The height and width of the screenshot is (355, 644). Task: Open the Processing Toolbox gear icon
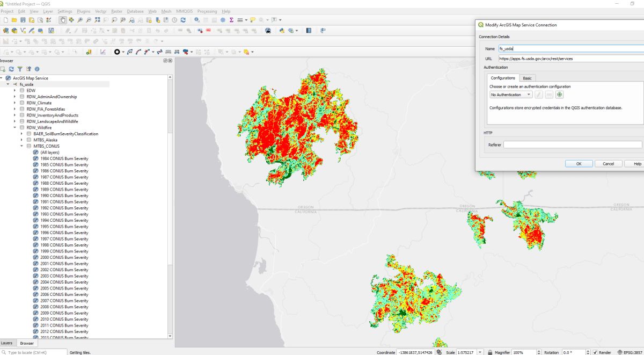[x=222, y=20]
